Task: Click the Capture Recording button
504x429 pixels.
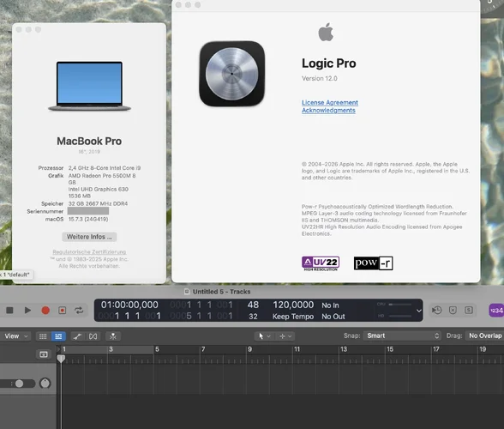Action: 62,311
